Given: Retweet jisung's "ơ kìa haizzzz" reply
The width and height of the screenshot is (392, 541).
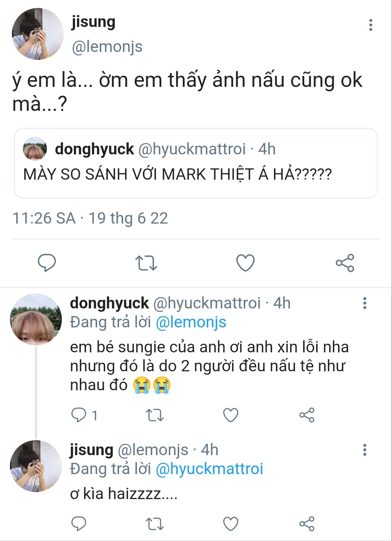Looking at the screenshot, I should point(155,524).
